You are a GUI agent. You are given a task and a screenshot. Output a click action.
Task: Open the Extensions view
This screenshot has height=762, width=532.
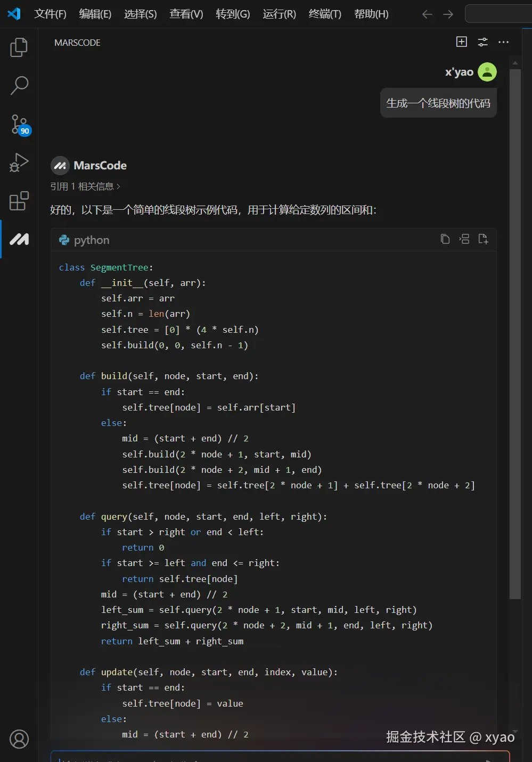pyautogui.click(x=19, y=201)
